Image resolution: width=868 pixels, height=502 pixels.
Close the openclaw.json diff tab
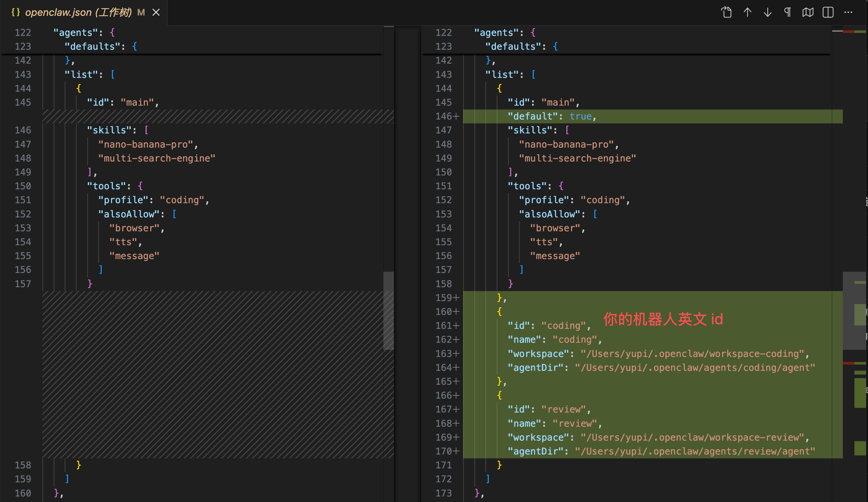[x=156, y=12]
